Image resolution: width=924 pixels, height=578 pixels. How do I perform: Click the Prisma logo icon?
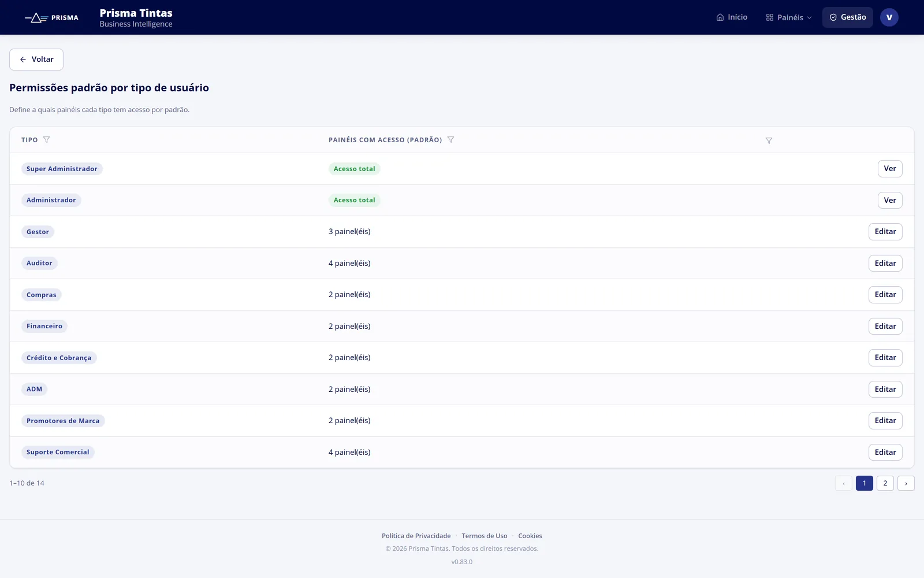click(x=51, y=17)
